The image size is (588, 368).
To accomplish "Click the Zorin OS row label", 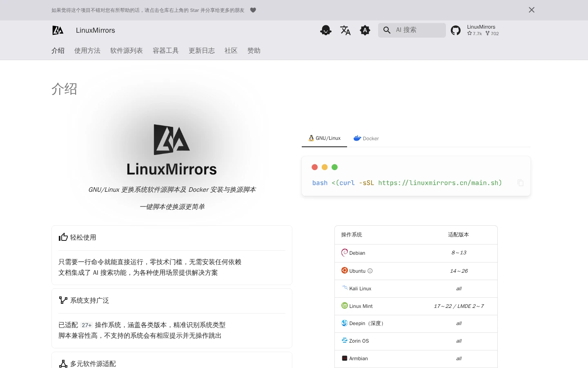I will [359, 341].
